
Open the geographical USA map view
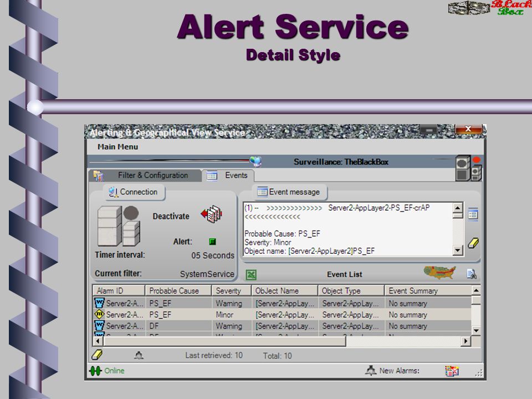point(439,273)
